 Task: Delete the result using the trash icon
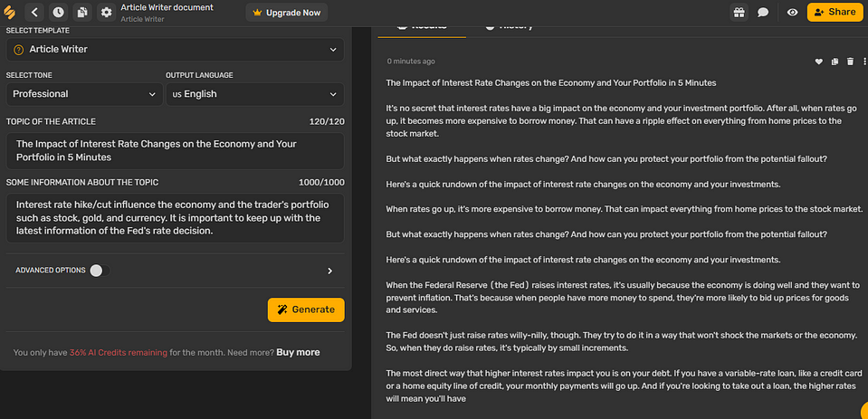coord(850,62)
